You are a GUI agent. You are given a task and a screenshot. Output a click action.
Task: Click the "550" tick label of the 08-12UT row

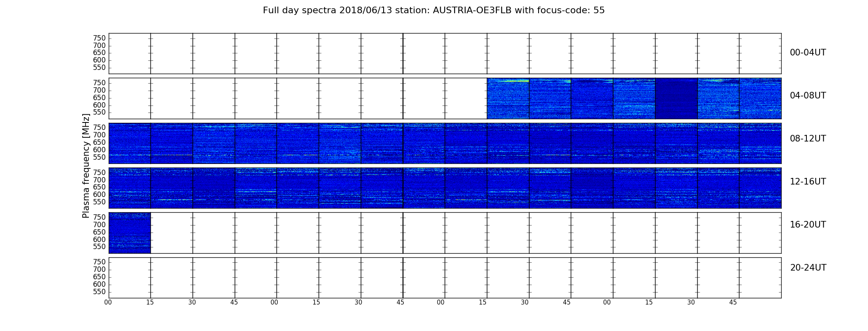tap(99, 157)
